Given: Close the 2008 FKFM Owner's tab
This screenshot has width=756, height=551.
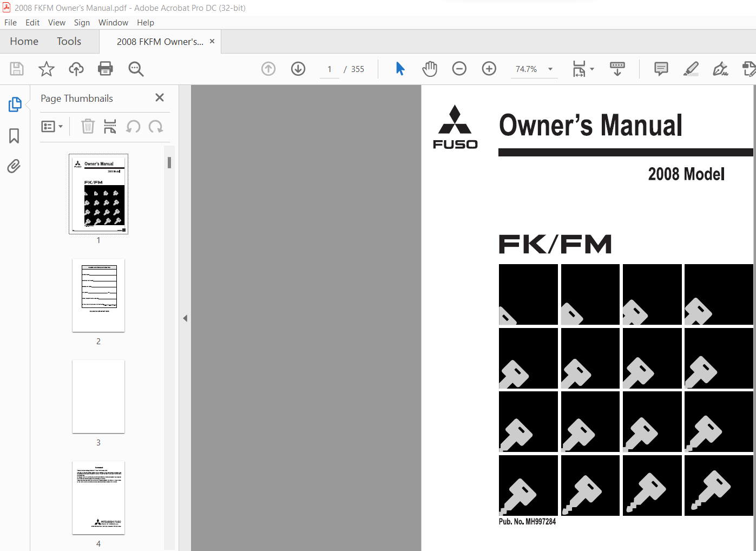Looking at the screenshot, I should [212, 41].
